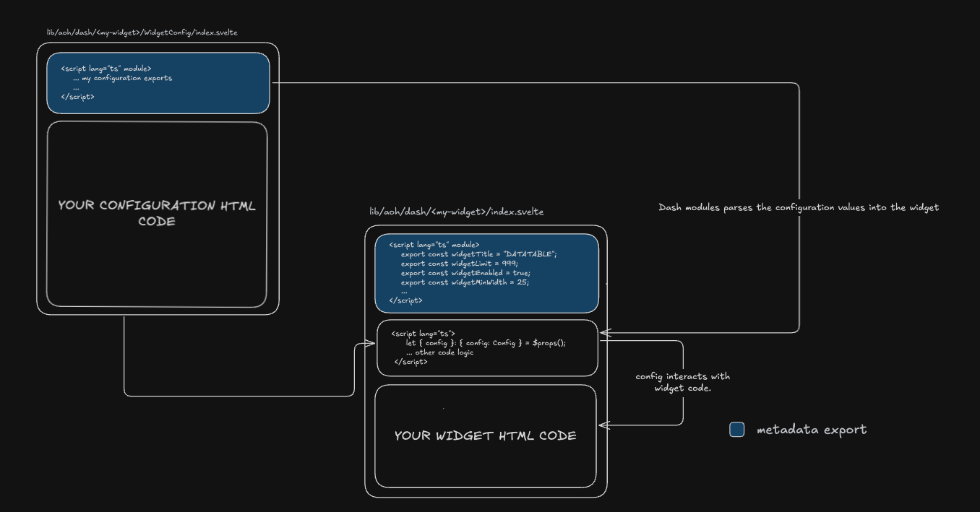Select the config interacts with widget code label
Viewport: 980px width, 512px height.
(x=682, y=382)
